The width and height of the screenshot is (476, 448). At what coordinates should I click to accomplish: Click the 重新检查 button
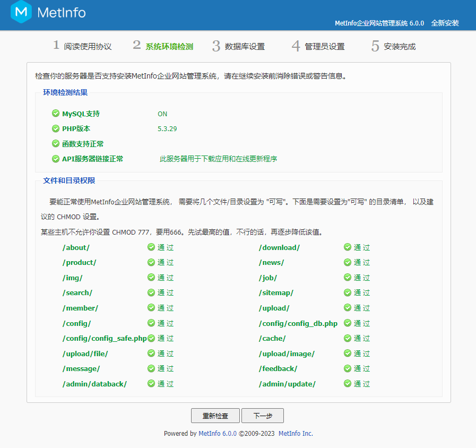(x=215, y=416)
